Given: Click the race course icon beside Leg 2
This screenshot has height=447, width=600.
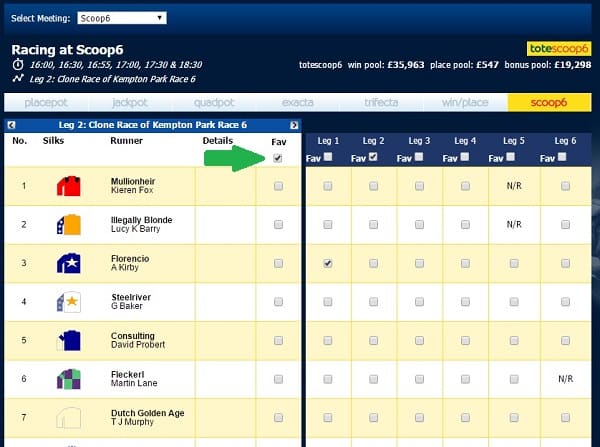Looking at the screenshot, I should [x=18, y=78].
